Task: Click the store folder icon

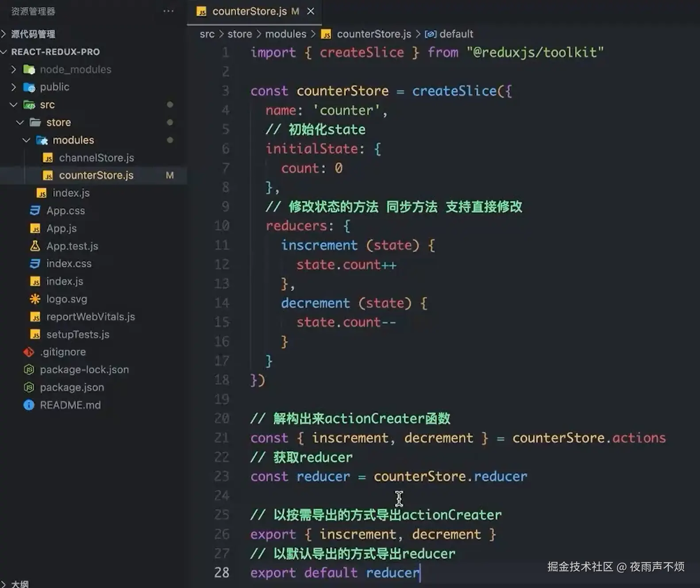Action: [35, 122]
